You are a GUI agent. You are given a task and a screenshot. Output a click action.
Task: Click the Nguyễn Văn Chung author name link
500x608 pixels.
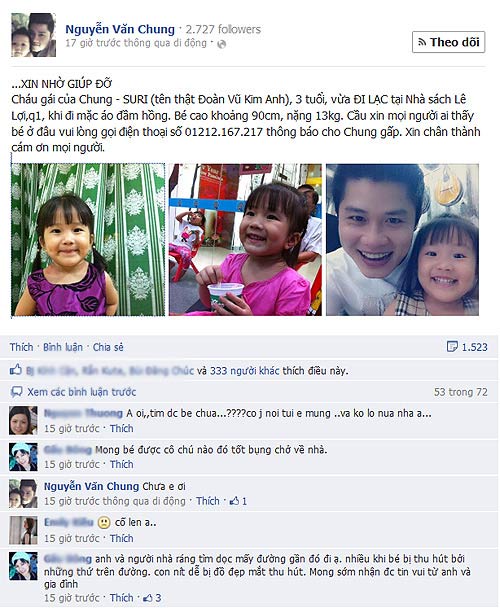[120, 29]
